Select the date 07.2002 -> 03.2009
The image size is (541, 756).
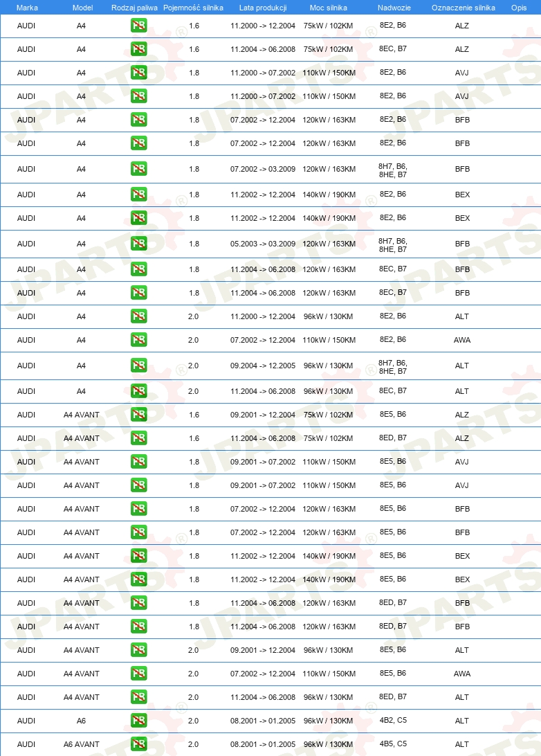(x=263, y=169)
